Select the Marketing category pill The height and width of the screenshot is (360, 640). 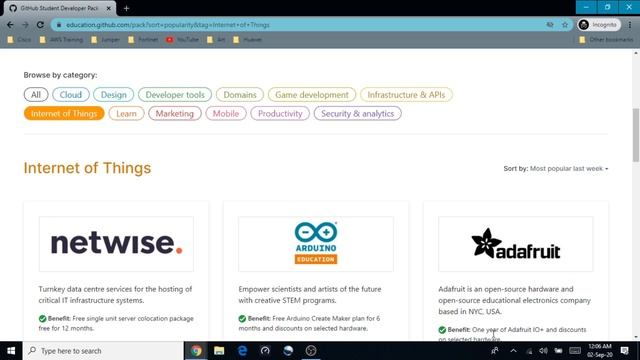coord(175,113)
